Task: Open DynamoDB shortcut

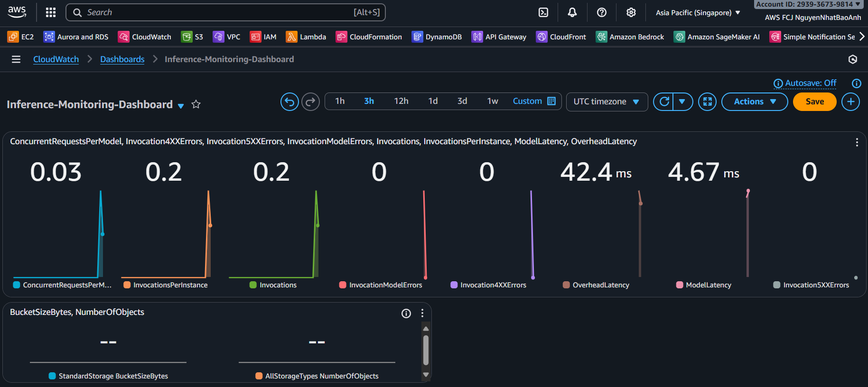Action: tap(437, 37)
